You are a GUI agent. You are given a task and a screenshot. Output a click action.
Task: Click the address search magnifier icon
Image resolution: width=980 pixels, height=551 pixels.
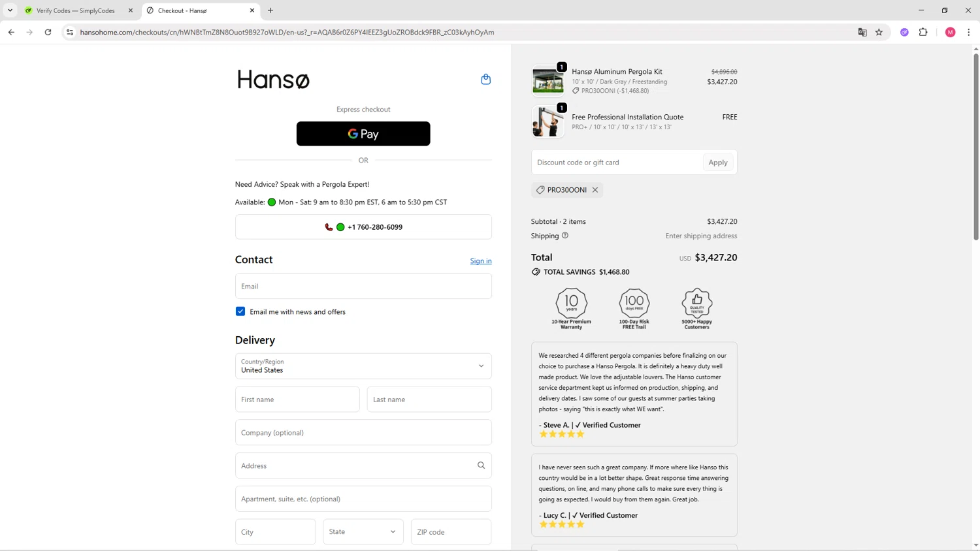[x=482, y=465]
